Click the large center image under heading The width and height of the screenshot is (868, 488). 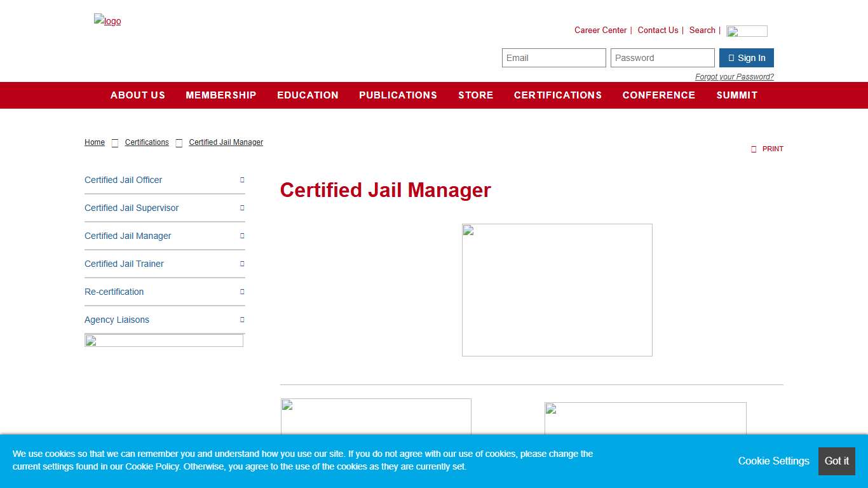pyautogui.click(x=557, y=290)
